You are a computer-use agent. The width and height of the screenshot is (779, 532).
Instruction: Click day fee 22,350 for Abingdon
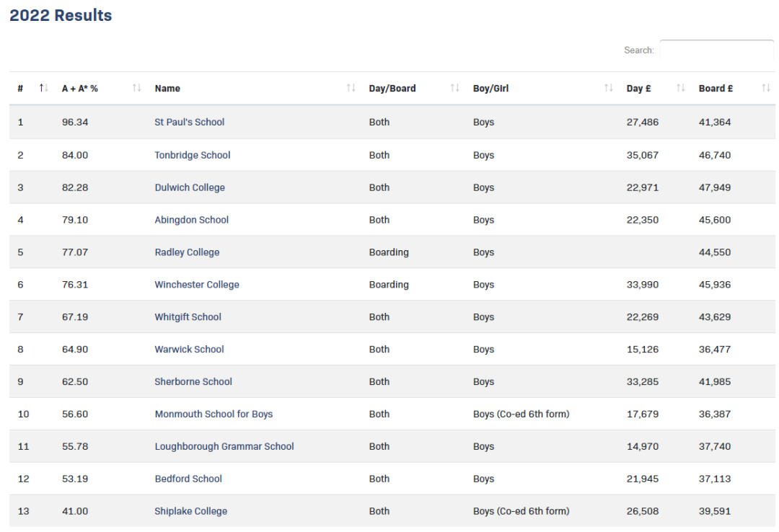coord(643,220)
